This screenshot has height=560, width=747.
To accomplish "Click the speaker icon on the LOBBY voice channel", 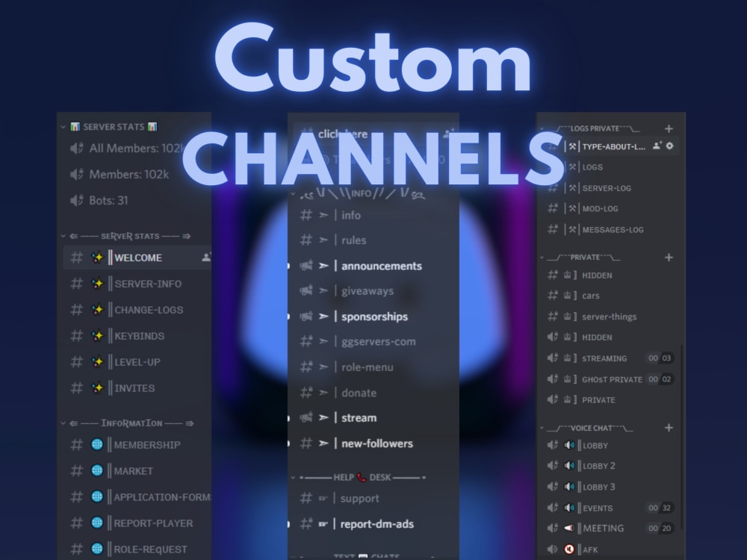I will [x=552, y=445].
